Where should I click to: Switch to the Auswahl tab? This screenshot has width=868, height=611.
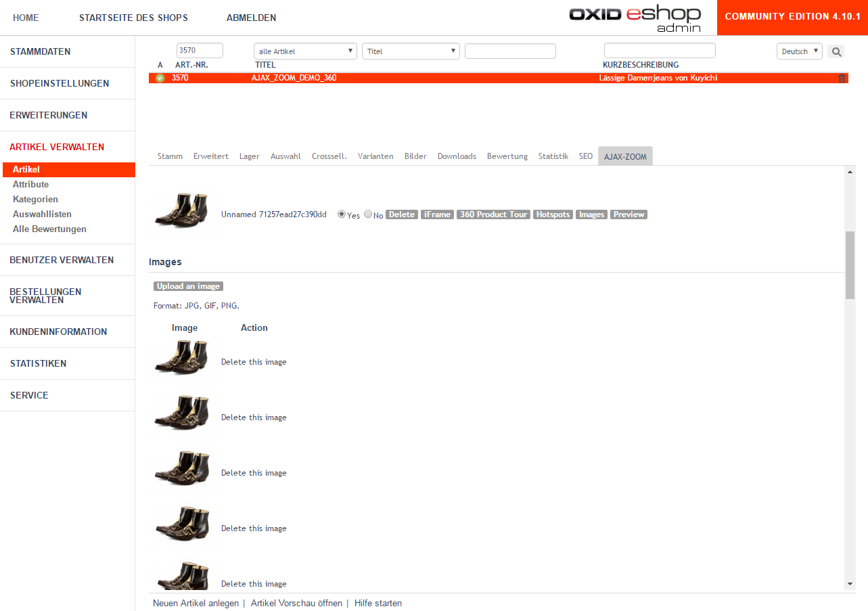(285, 156)
